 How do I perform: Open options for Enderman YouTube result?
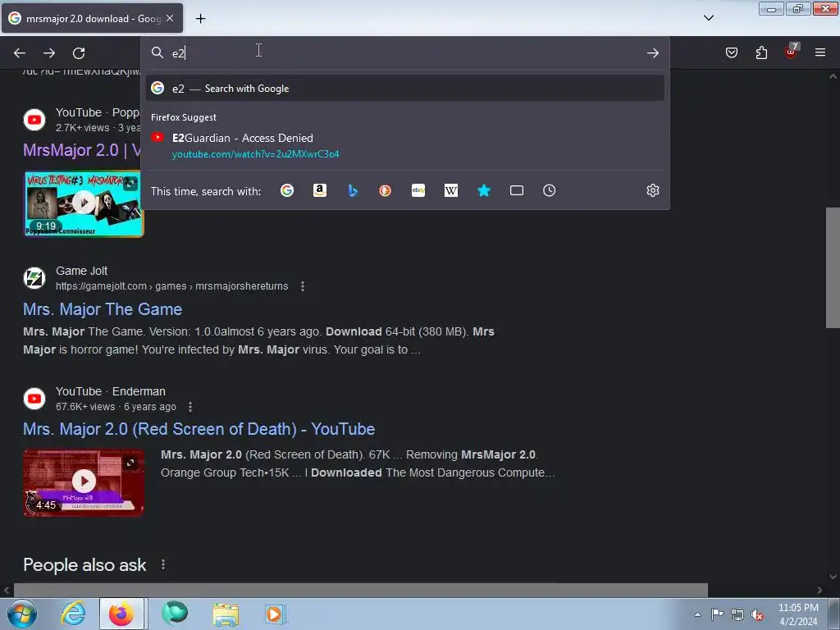190,407
